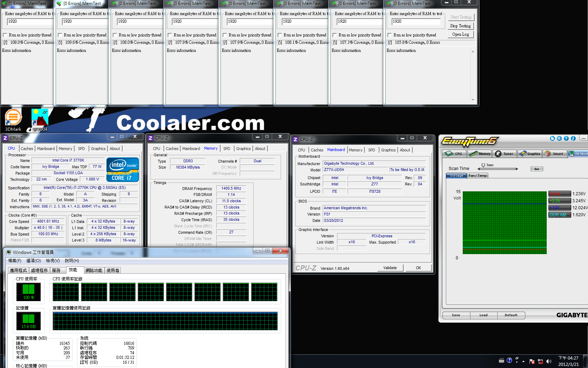
Task: Open language bar options dropdown
Action: point(517,362)
